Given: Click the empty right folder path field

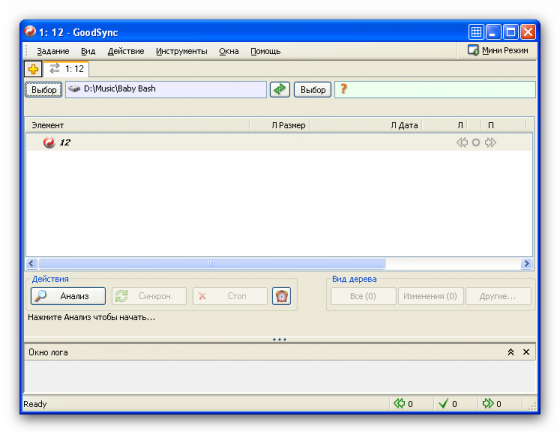Looking at the screenshot, I should [435, 89].
